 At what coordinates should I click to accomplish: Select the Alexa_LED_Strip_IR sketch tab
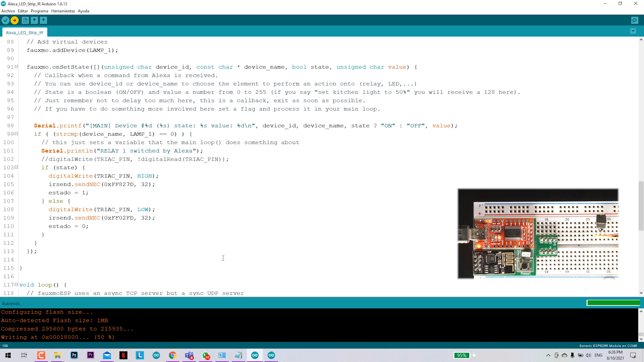[x=24, y=33]
